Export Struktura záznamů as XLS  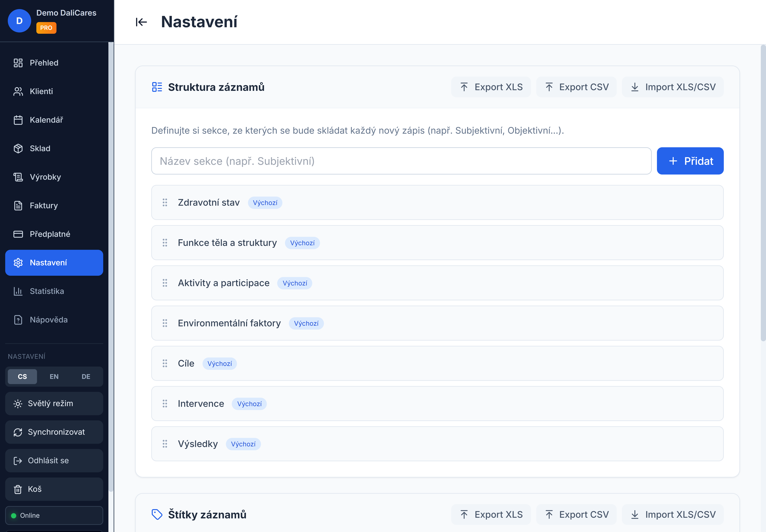491,87
